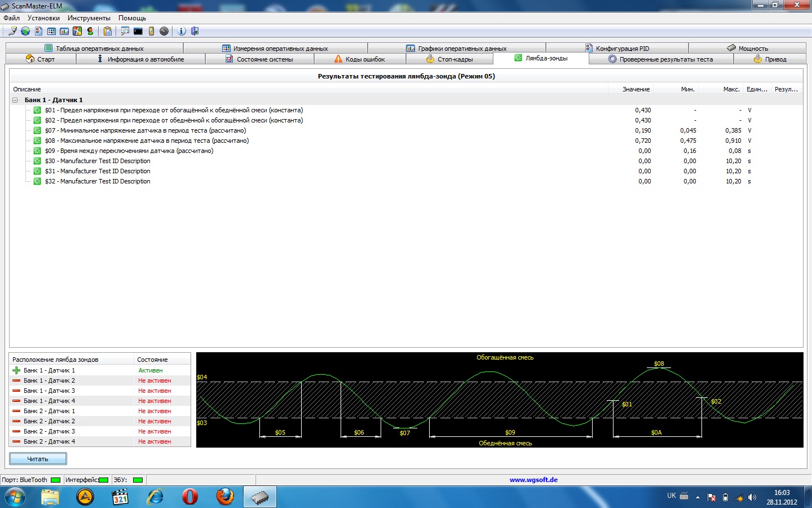This screenshot has width=812, height=508.
Task: Click the dark gauge toolbar icon
Action: coord(164,31)
